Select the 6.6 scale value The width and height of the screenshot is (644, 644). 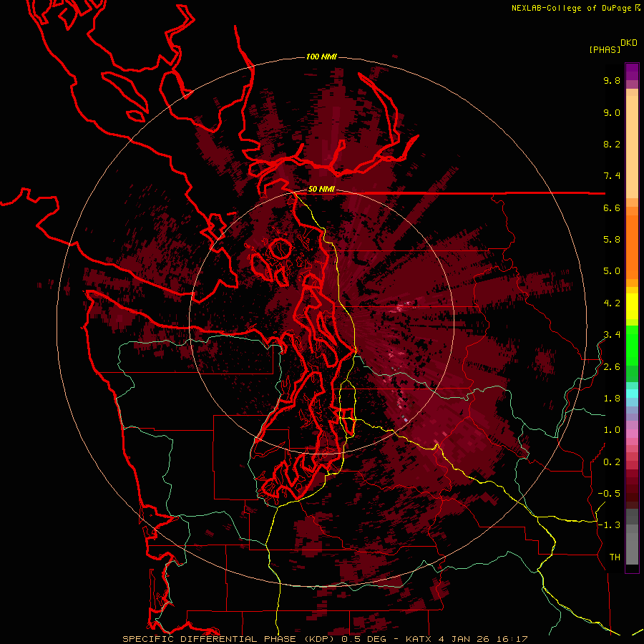[612, 208]
